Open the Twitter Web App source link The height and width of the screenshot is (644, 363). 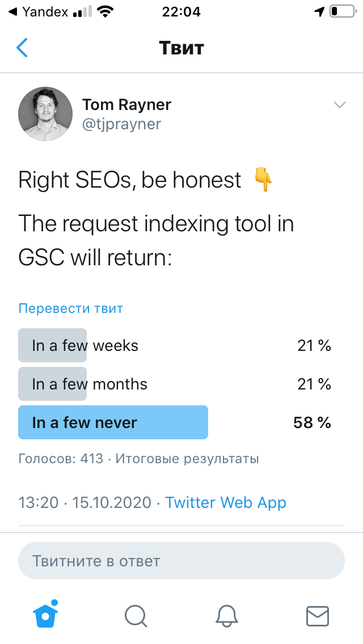(226, 502)
